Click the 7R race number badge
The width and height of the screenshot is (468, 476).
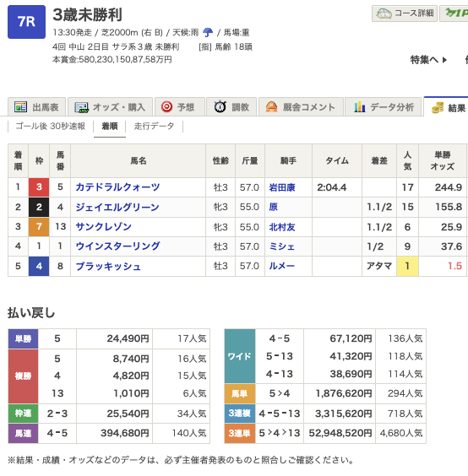pos(26,22)
